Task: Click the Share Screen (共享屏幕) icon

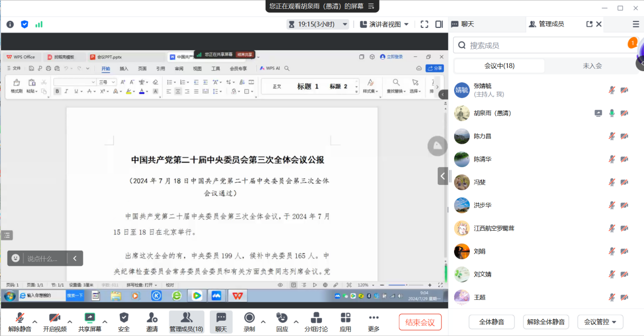Action: (x=89, y=318)
